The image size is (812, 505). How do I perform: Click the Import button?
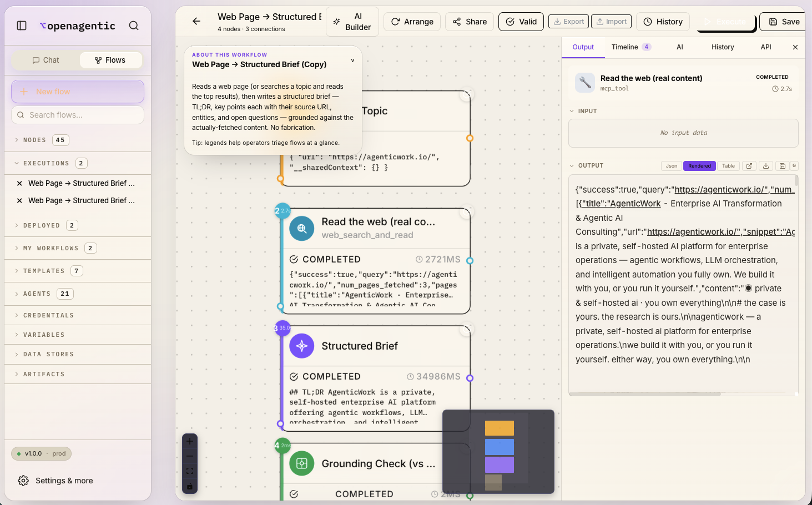click(612, 22)
